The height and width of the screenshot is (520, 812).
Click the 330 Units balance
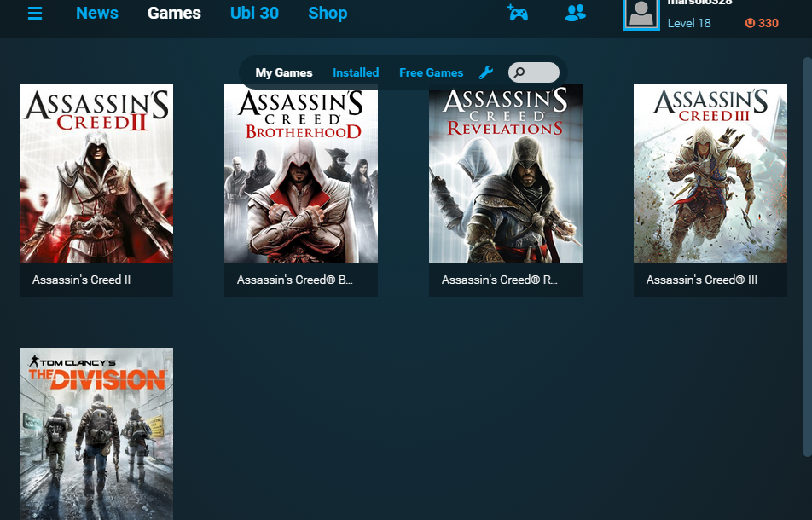tap(768, 23)
